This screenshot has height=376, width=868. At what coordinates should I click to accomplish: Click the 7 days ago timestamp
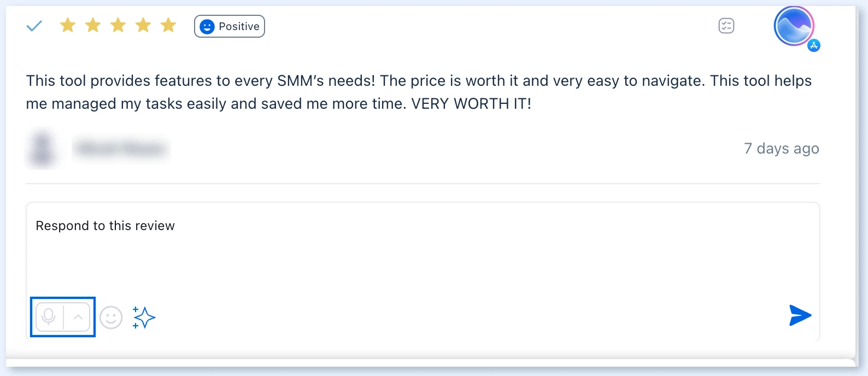(782, 149)
